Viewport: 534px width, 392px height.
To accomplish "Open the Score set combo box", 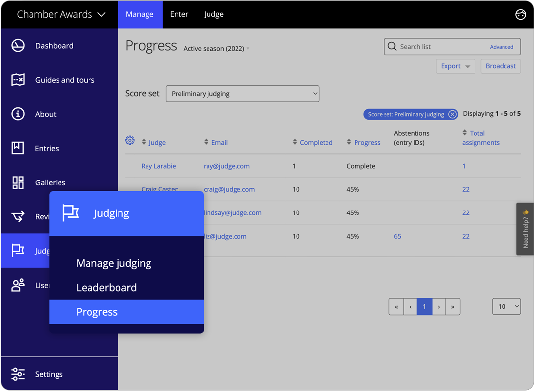I will point(242,93).
